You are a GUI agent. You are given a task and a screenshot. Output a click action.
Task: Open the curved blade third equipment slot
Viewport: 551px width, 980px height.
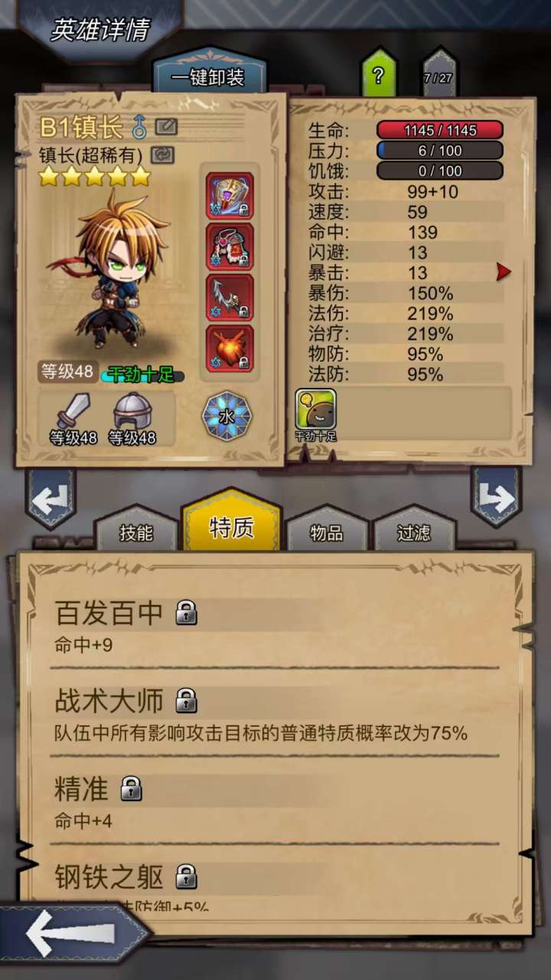pos(230,298)
